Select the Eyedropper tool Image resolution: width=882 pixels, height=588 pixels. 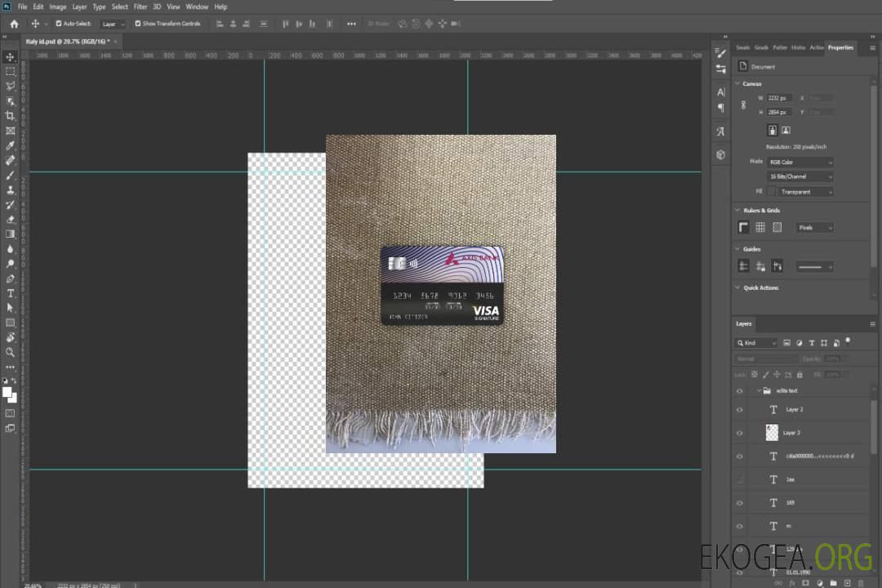pyautogui.click(x=11, y=145)
